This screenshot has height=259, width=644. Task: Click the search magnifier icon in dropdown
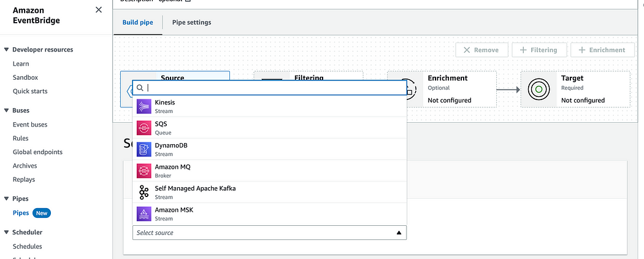click(x=140, y=88)
